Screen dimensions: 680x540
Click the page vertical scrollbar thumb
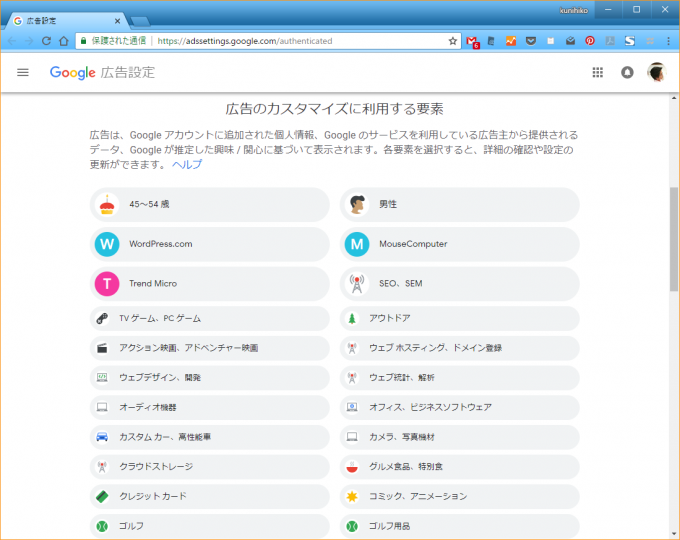[x=673, y=239]
